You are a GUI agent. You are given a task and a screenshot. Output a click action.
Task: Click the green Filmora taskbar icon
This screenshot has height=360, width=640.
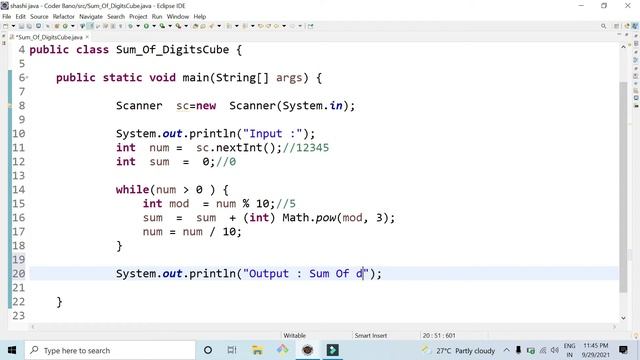(x=333, y=350)
